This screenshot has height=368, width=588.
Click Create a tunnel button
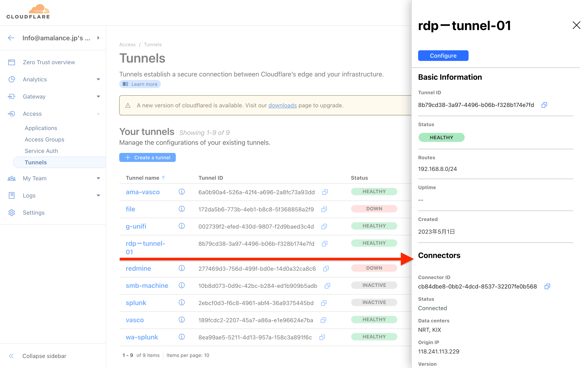[x=147, y=157]
